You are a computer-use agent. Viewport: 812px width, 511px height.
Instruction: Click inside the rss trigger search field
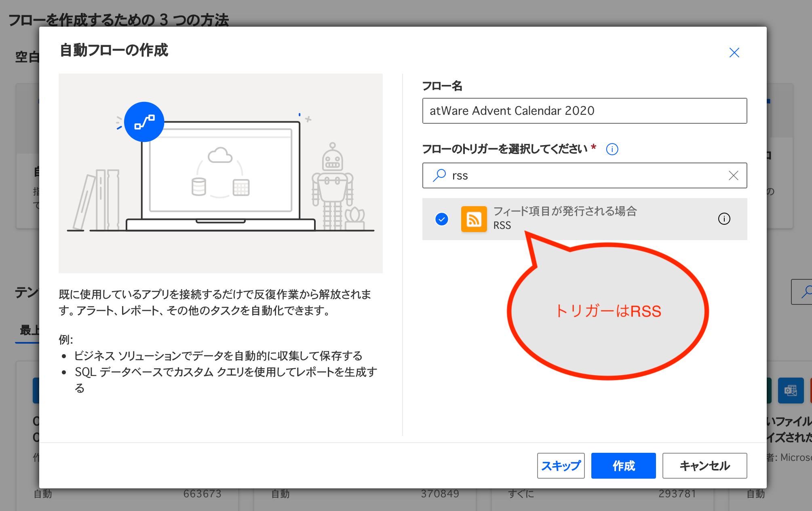566,175
